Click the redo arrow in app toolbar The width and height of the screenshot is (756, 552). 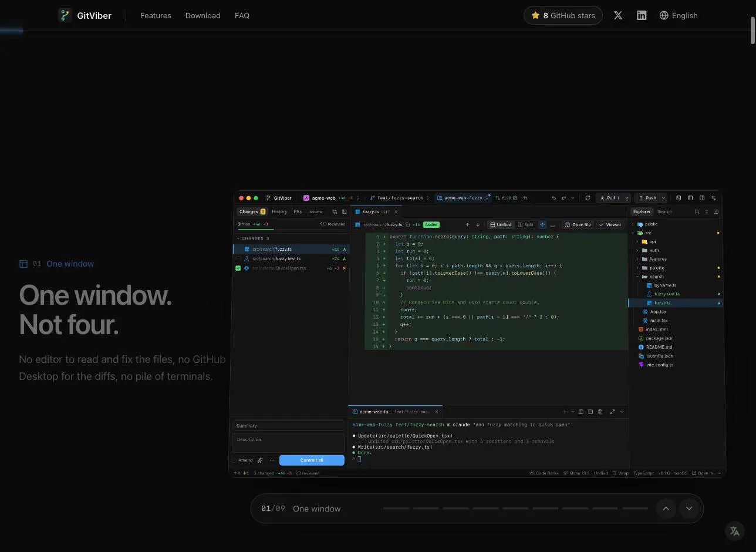[x=564, y=198]
